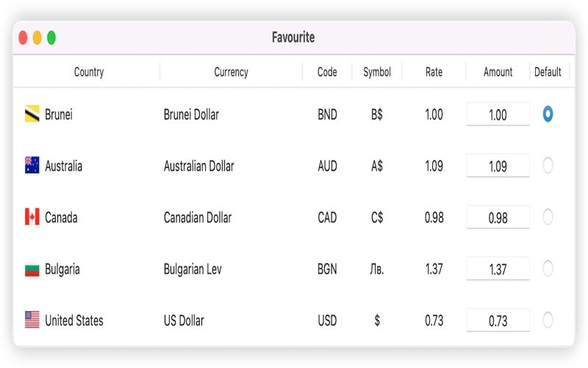Set Australia as default currency
Image resolution: width=588 pixels, height=368 pixels.
[548, 166]
